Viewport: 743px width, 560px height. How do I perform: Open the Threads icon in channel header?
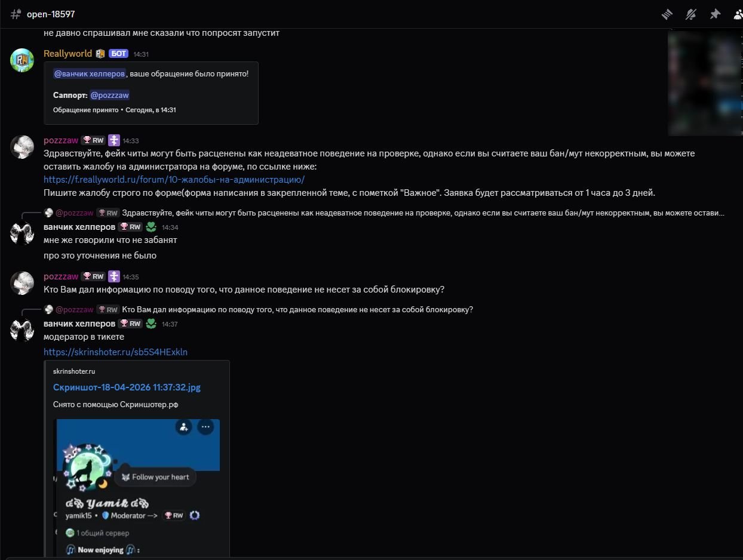pos(667,14)
